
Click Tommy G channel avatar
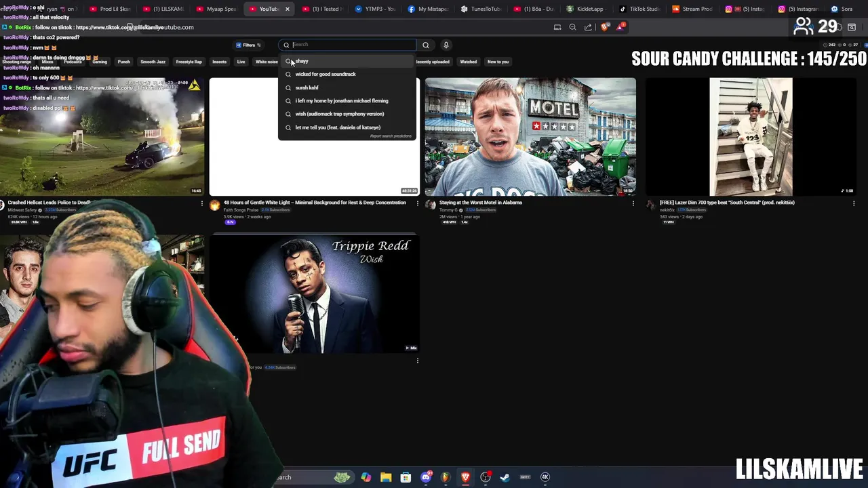pos(431,205)
